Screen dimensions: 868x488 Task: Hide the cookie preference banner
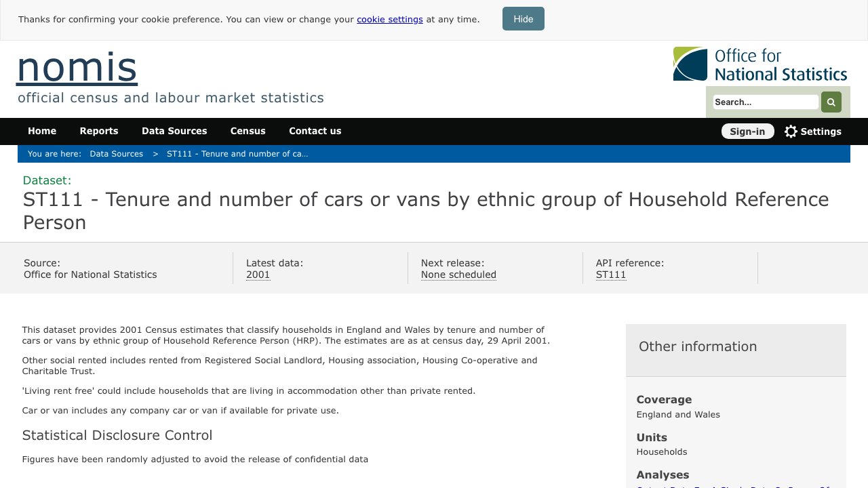tap(523, 19)
